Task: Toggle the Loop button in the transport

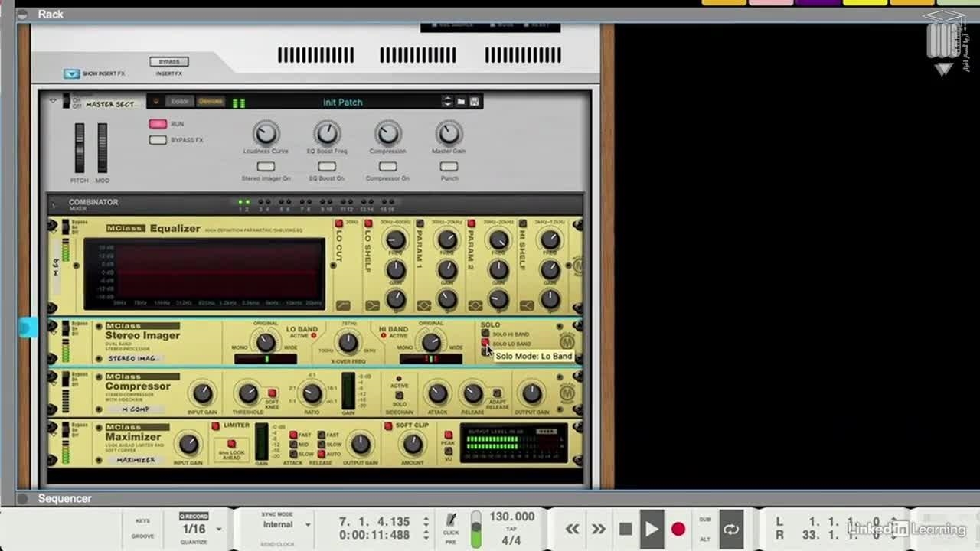Action: click(731, 529)
